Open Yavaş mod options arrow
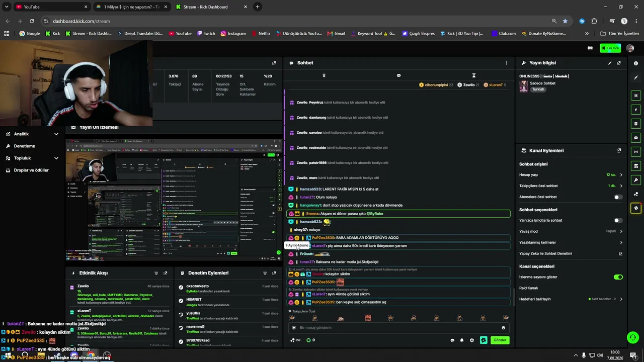 point(621,231)
